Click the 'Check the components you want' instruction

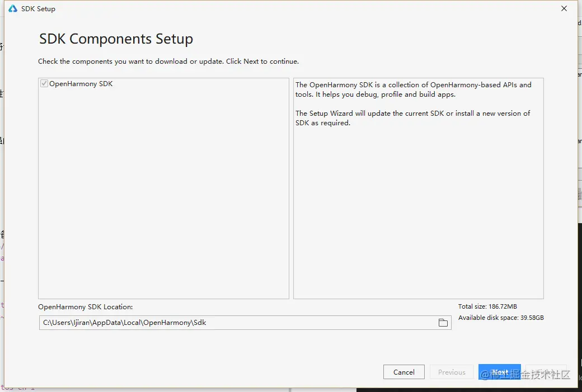[x=168, y=62]
